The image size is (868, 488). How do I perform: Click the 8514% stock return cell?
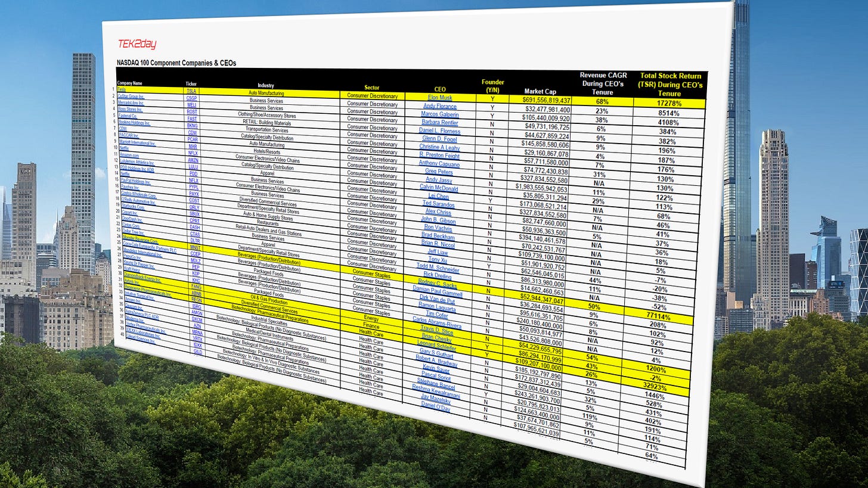(668, 113)
